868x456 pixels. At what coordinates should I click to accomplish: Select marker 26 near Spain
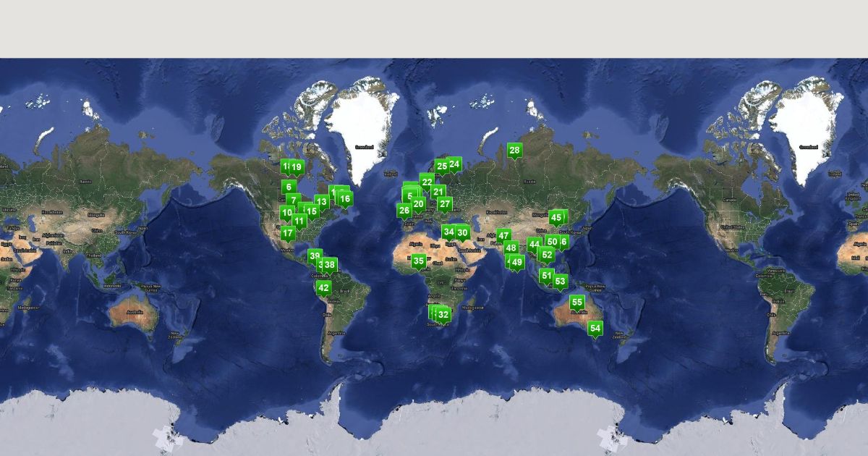tap(404, 211)
